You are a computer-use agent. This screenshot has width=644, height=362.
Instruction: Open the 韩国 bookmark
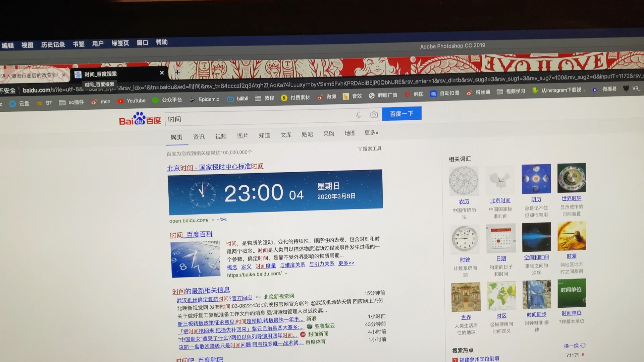414,95
